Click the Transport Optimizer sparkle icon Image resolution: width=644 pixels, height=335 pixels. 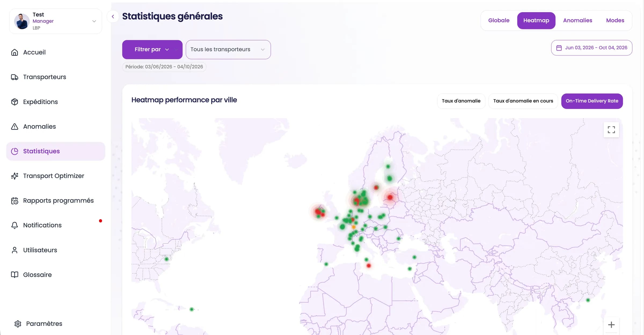(x=14, y=176)
